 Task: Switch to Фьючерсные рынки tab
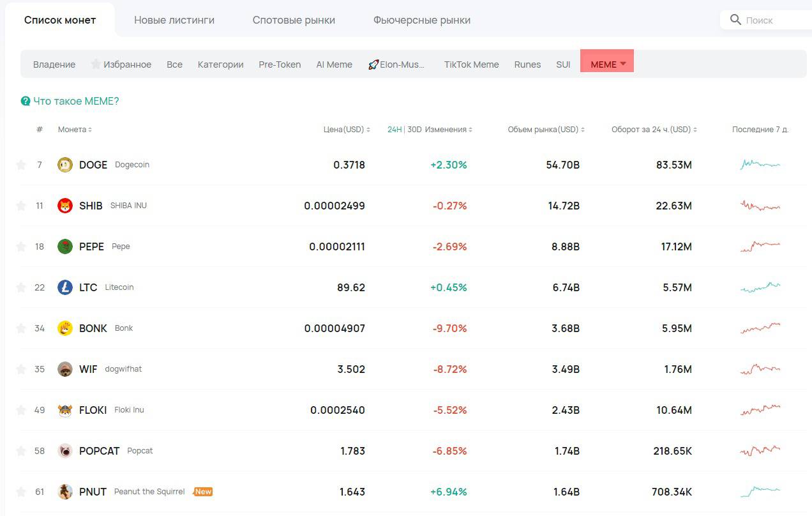(422, 20)
